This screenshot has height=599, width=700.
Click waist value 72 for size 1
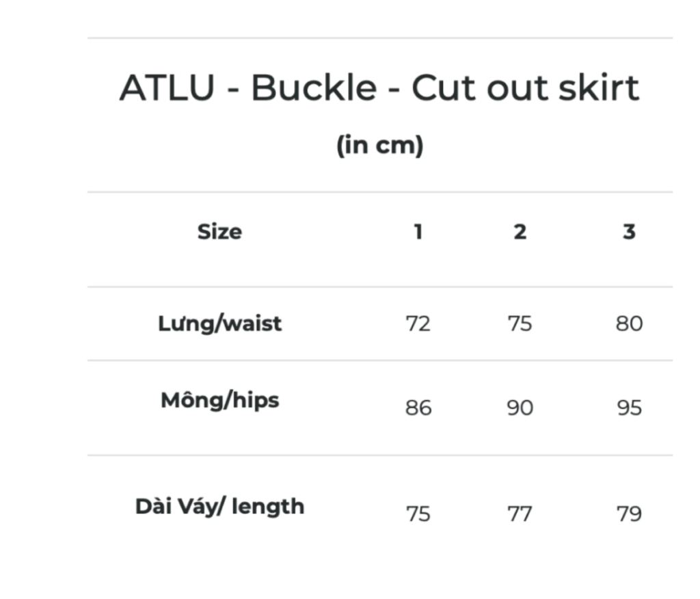pyautogui.click(x=418, y=323)
